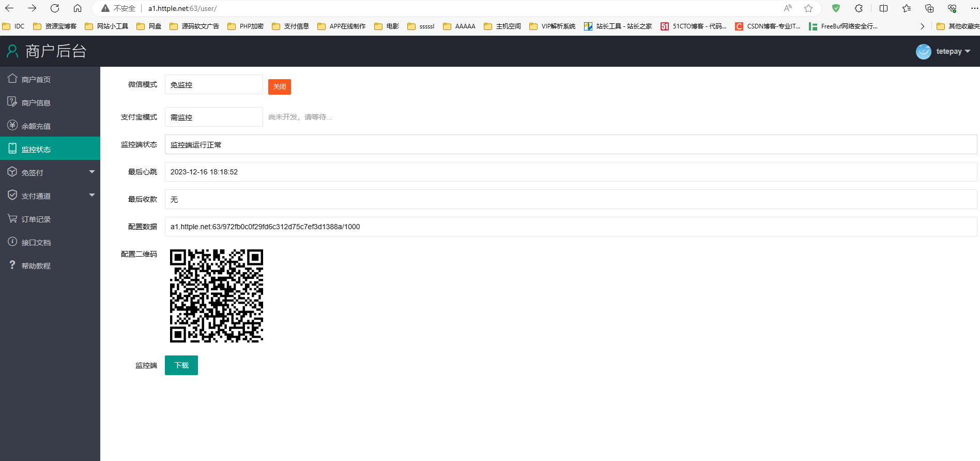Screen dimensions: 980x461
Task: Open 订单记录 in the sidebar
Action: point(50,219)
